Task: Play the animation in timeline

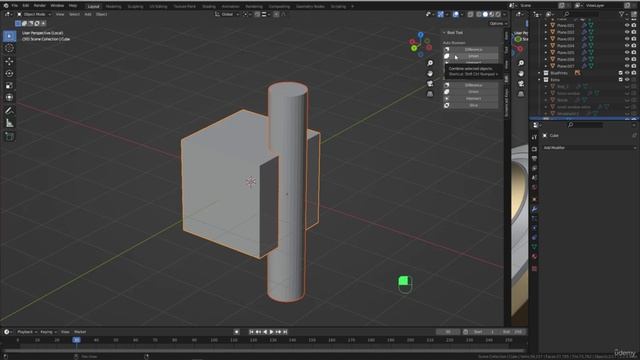Action: point(271,332)
